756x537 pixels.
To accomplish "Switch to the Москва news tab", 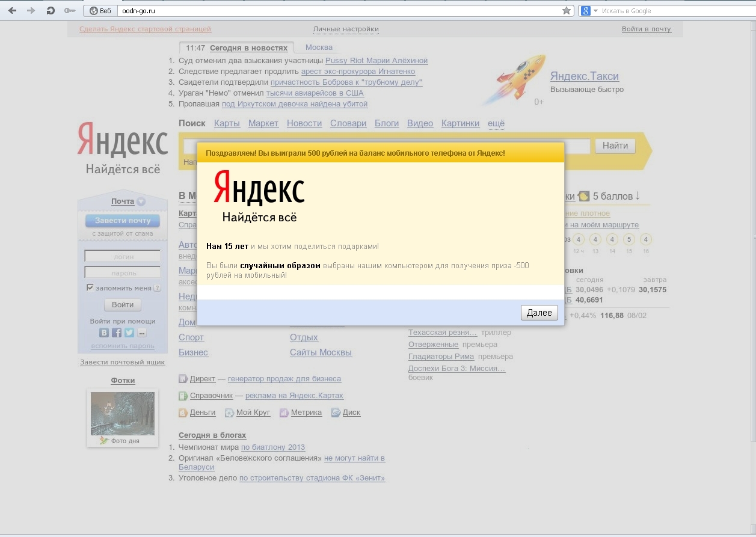I will pos(319,48).
